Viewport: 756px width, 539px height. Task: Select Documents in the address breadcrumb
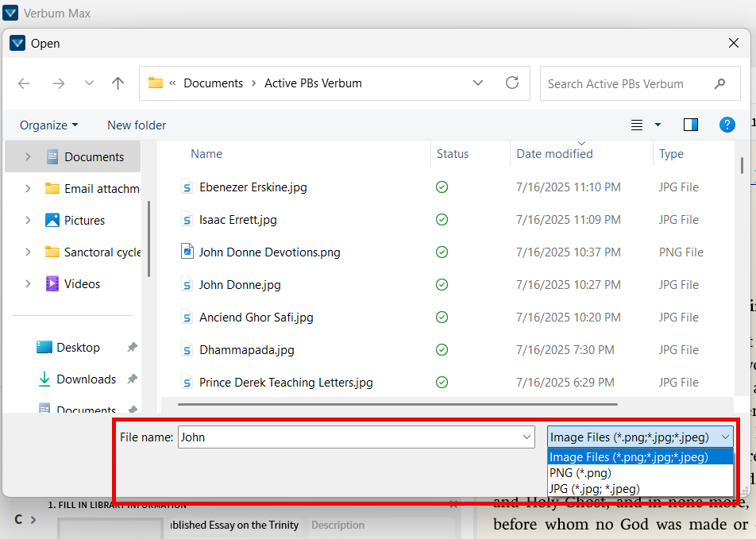[x=213, y=83]
